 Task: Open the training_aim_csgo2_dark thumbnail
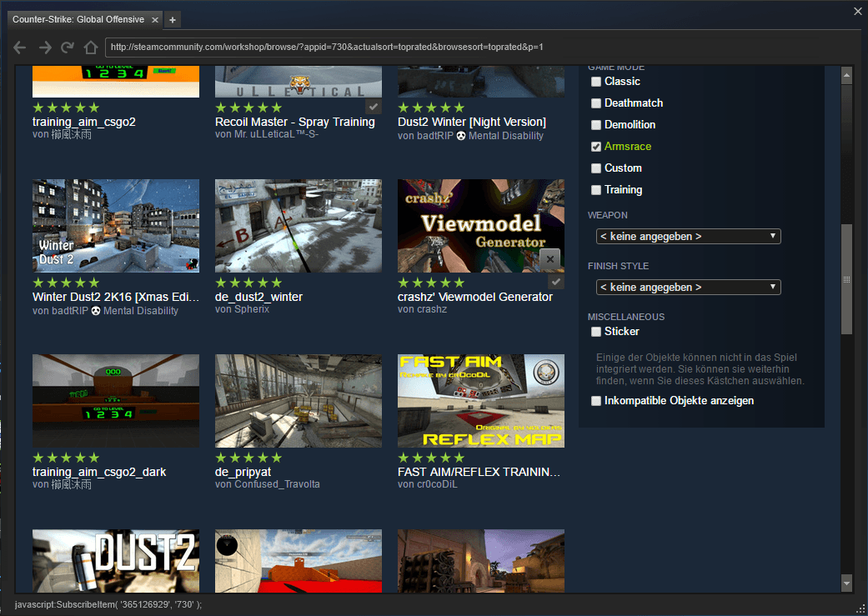[x=116, y=401]
